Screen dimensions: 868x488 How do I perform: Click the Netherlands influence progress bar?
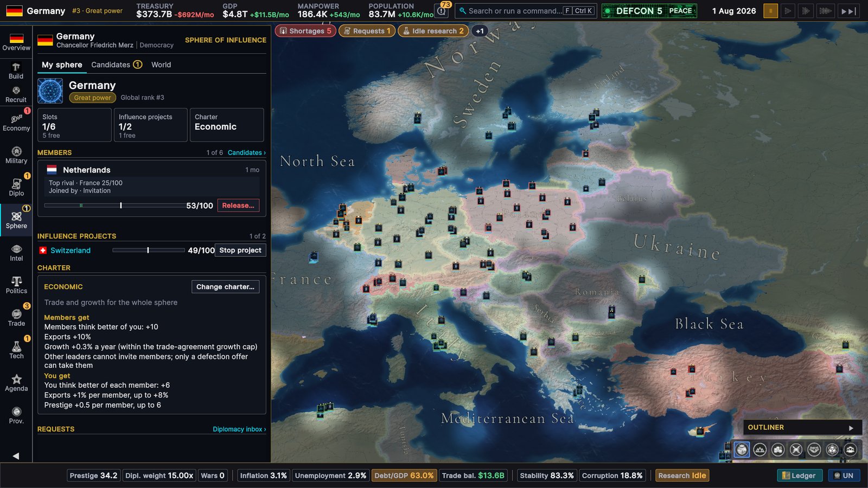tap(114, 206)
